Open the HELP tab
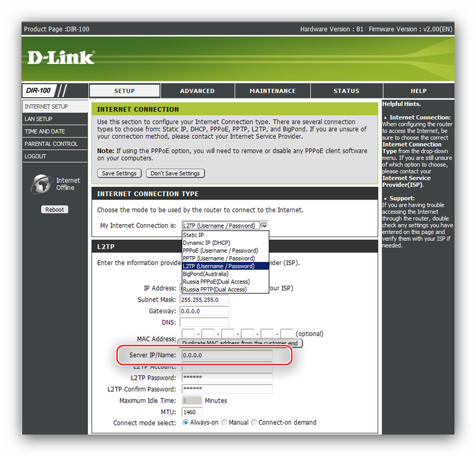 (x=419, y=91)
